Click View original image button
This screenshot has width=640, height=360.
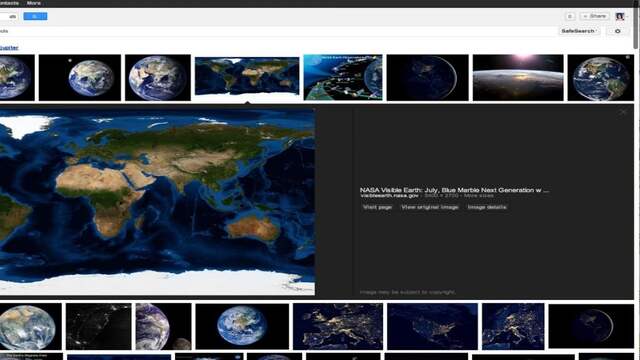point(430,207)
